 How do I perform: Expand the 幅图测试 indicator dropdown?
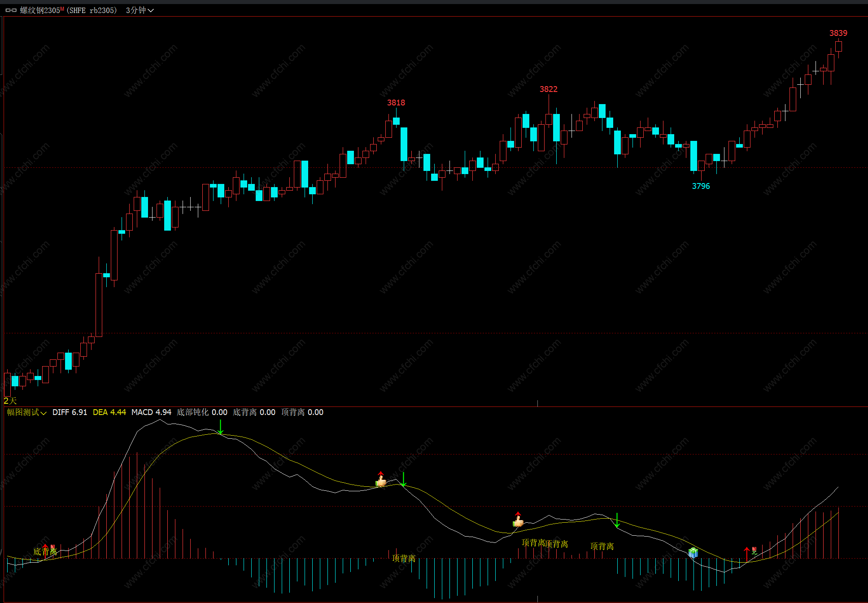26,412
